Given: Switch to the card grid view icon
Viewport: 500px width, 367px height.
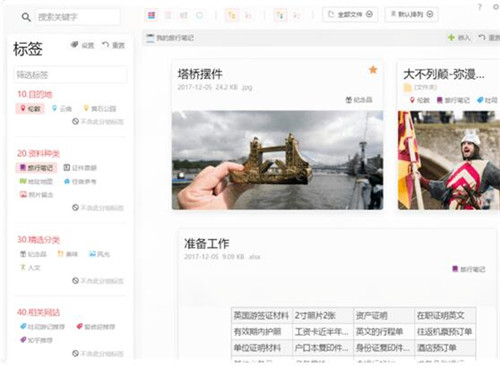Looking at the screenshot, I should [152, 15].
